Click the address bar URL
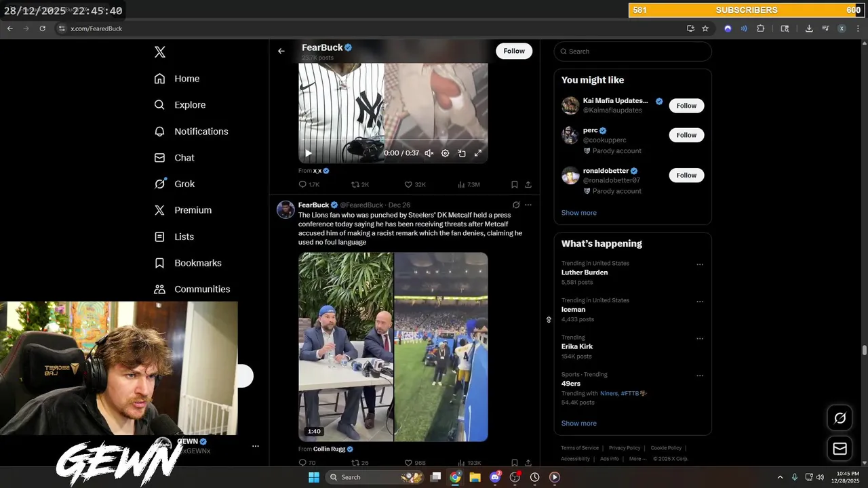868x488 pixels. click(96, 28)
